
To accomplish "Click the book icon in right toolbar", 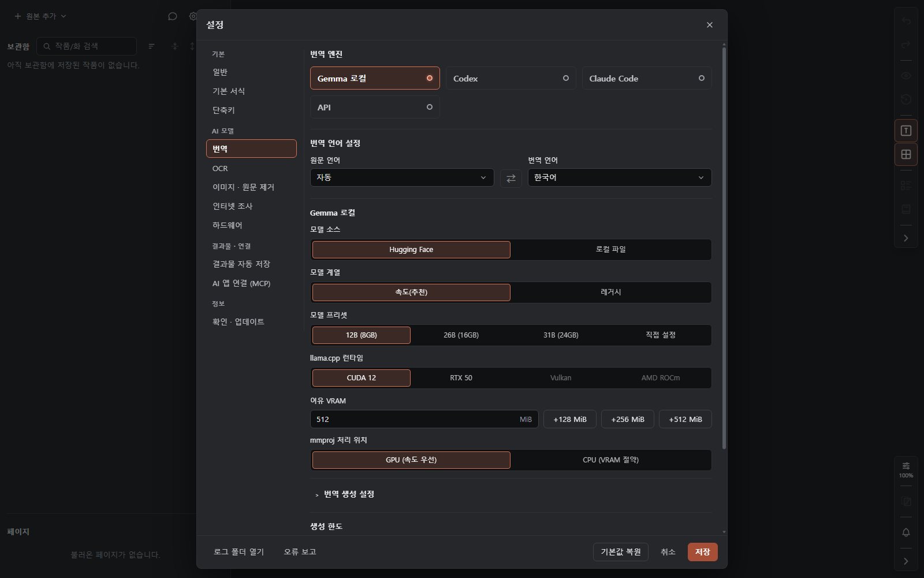I will point(906,209).
